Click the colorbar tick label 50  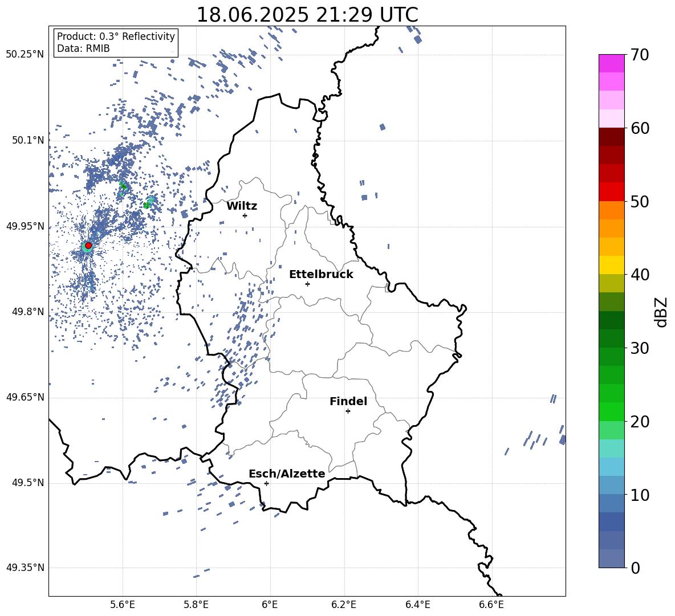[x=640, y=201]
